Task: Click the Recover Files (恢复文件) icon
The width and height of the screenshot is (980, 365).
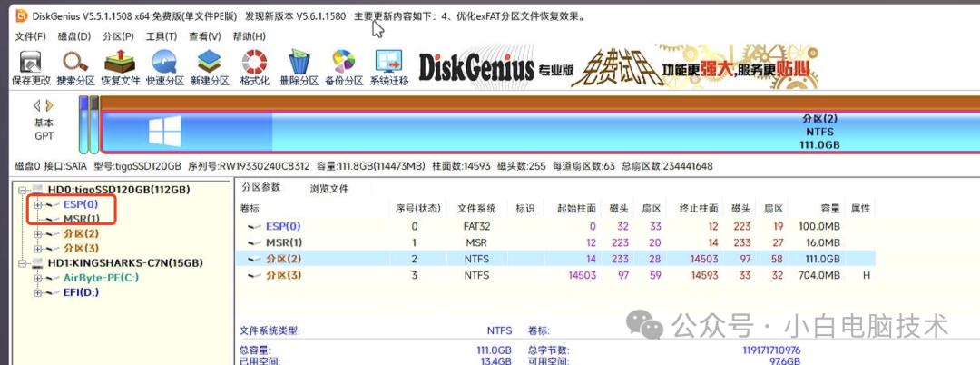Action: (121, 67)
